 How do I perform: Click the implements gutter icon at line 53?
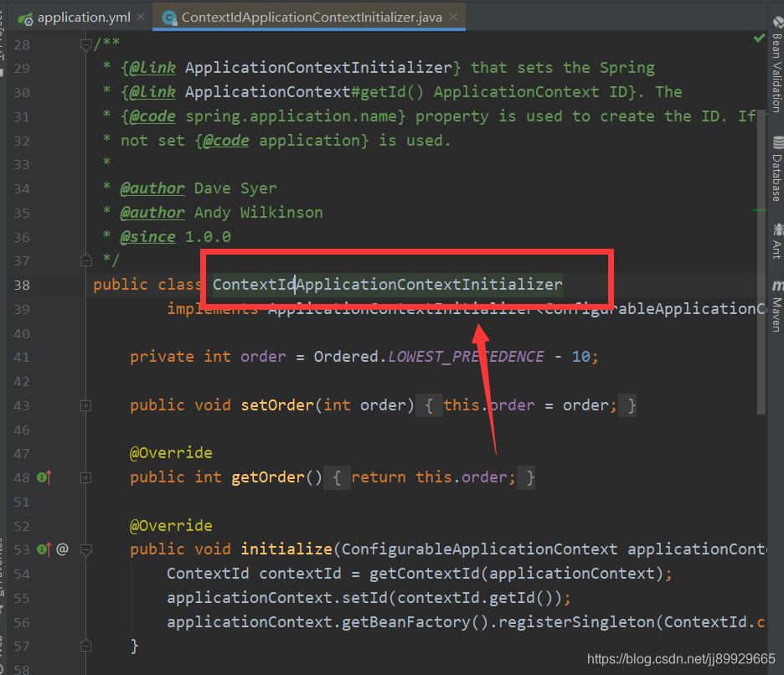click(x=44, y=549)
